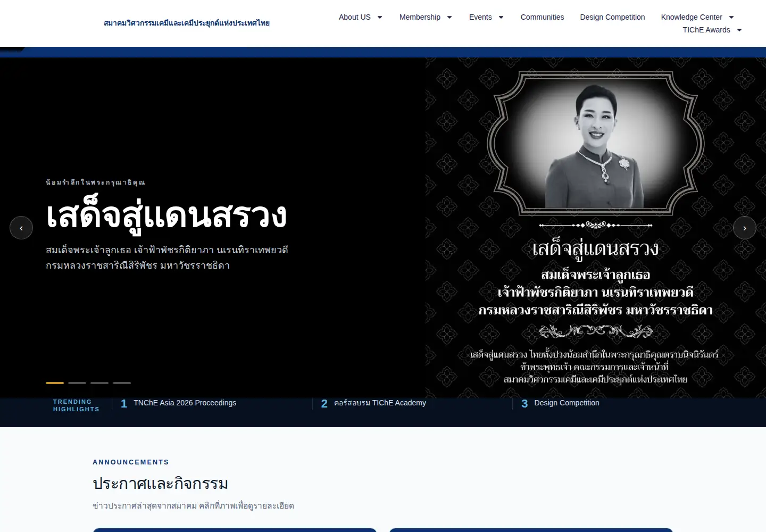Open the Knowledge Center menu
The width and height of the screenshot is (766, 532).
tap(692, 17)
